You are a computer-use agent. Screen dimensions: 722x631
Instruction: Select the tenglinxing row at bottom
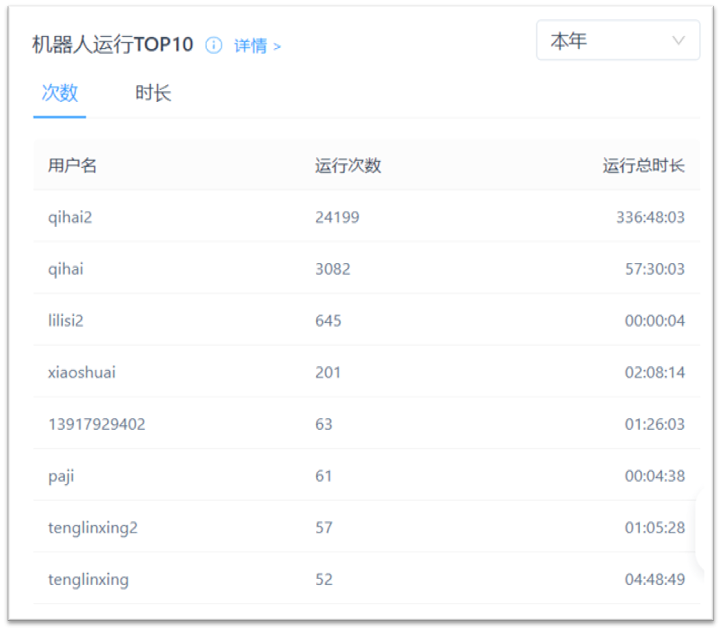click(88, 580)
